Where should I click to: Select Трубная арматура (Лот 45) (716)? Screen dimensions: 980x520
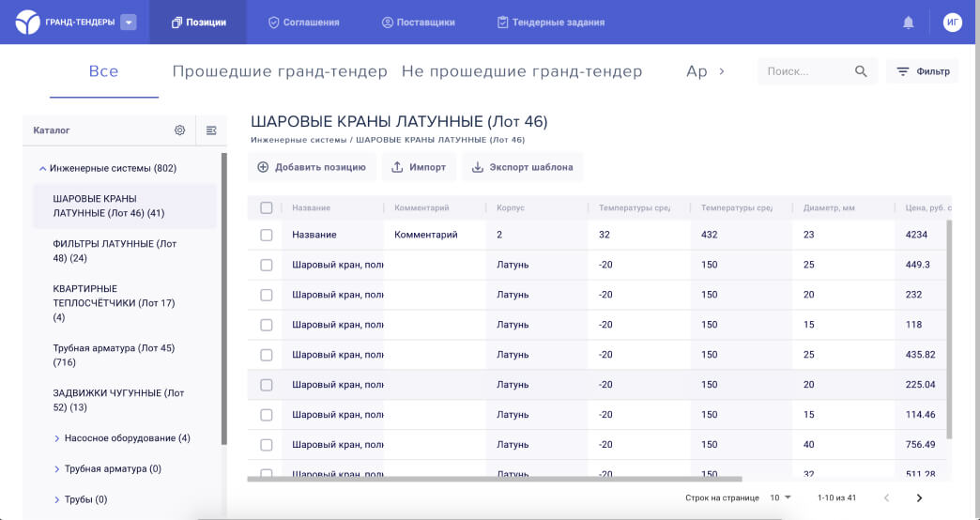(124, 355)
